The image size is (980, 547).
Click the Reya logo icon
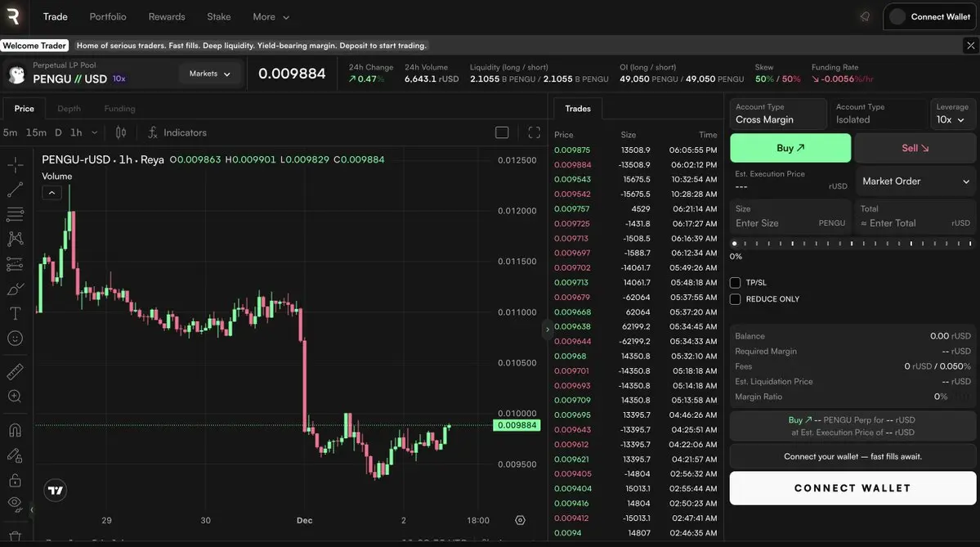[x=12, y=16]
